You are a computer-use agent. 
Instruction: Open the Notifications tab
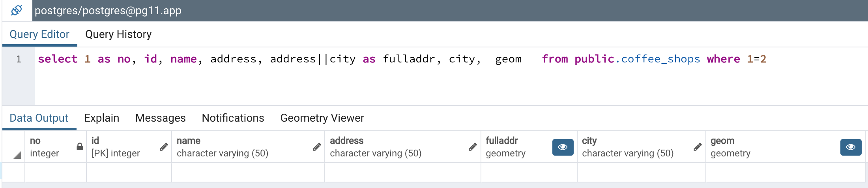coord(233,118)
